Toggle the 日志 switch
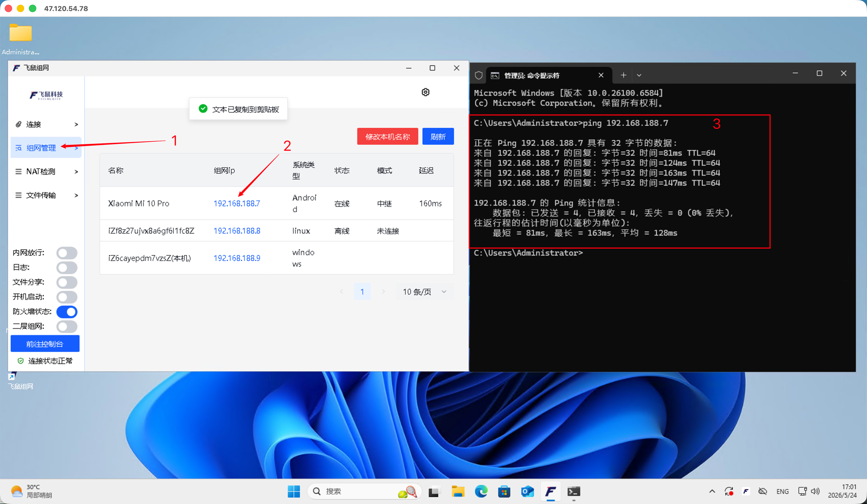Viewport: 867px width, 504px height. [x=67, y=267]
